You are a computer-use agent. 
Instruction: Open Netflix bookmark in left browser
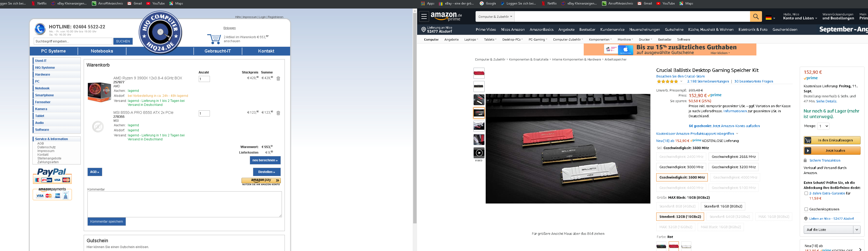[x=39, y=3]
